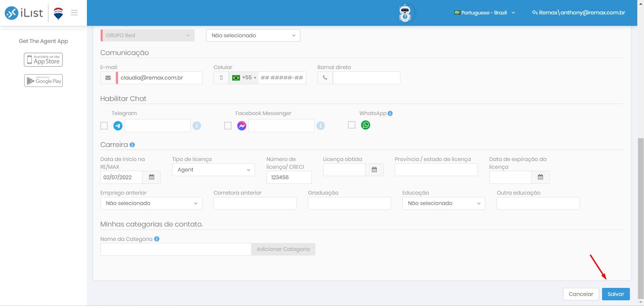Click the Outra educação input field
Screen dimensions: 644x306
[538, 203]
